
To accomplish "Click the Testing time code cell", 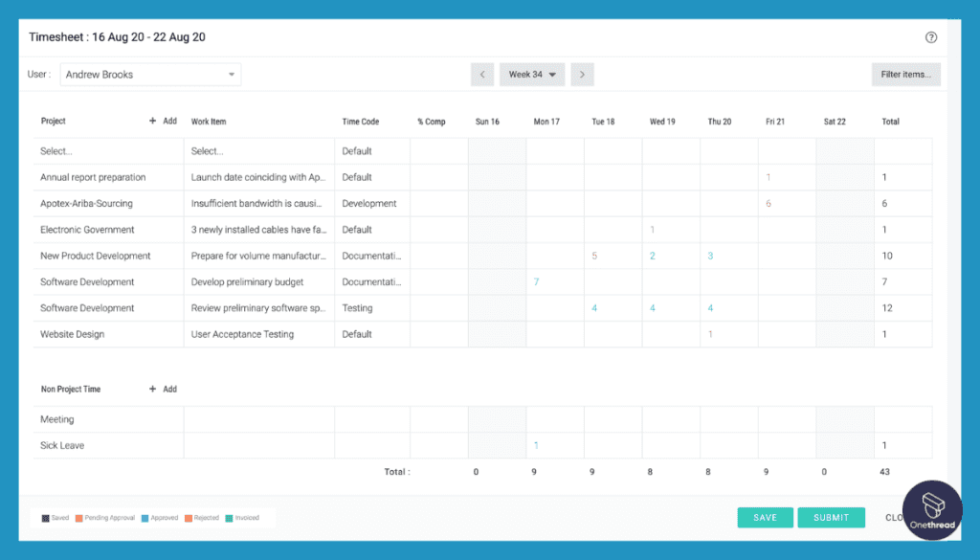I will tap(372, 308).
